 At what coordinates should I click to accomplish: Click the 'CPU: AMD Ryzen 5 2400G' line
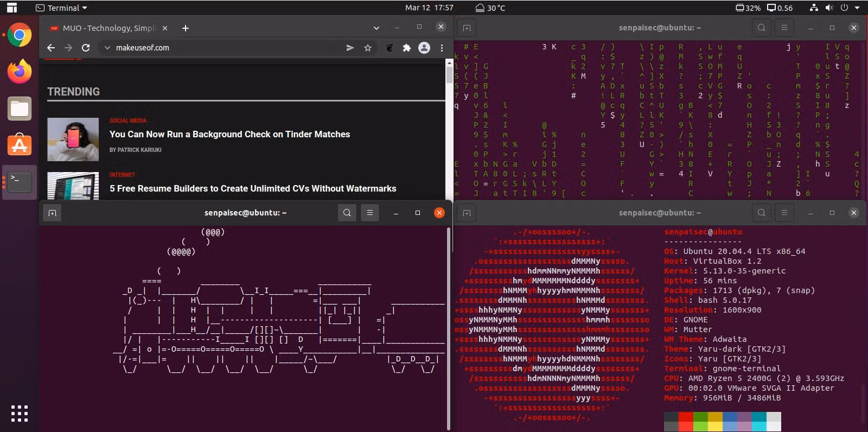754,378
